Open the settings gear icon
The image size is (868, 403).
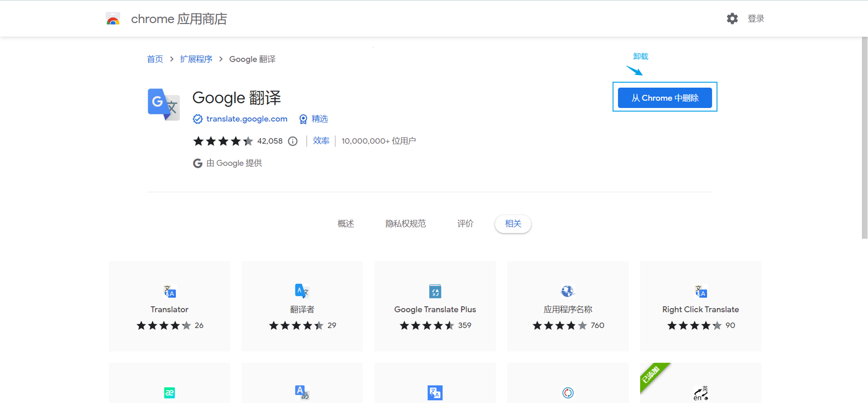click(x=732, y=19)
